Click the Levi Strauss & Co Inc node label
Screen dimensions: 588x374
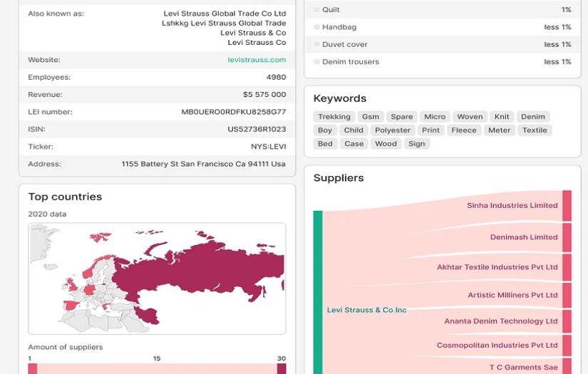pos(366,310)
